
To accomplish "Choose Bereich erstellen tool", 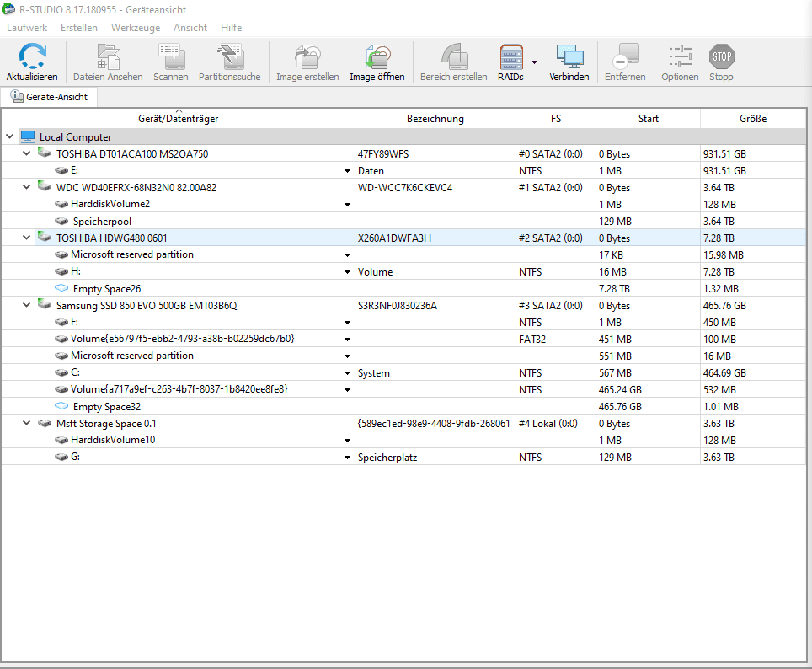I will point(454,56).
